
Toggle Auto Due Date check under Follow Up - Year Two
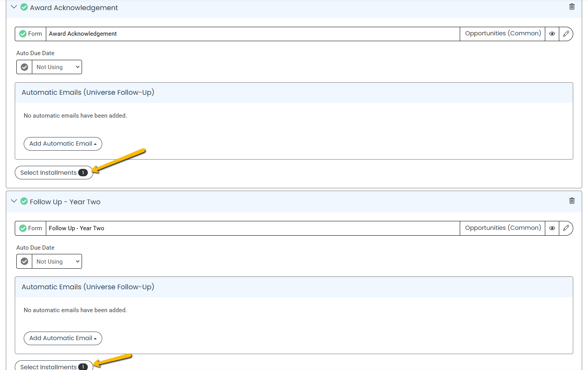pyautogui.click(x=24, y=262)
